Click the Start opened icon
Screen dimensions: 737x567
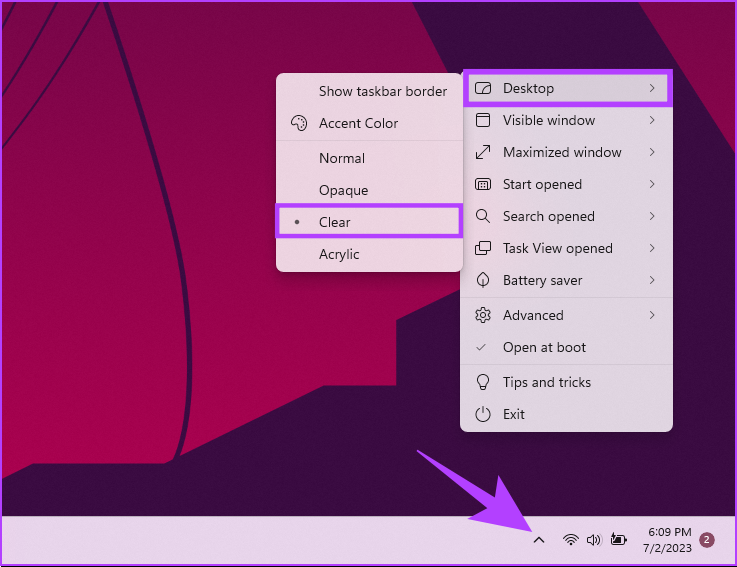click(483, 184)
